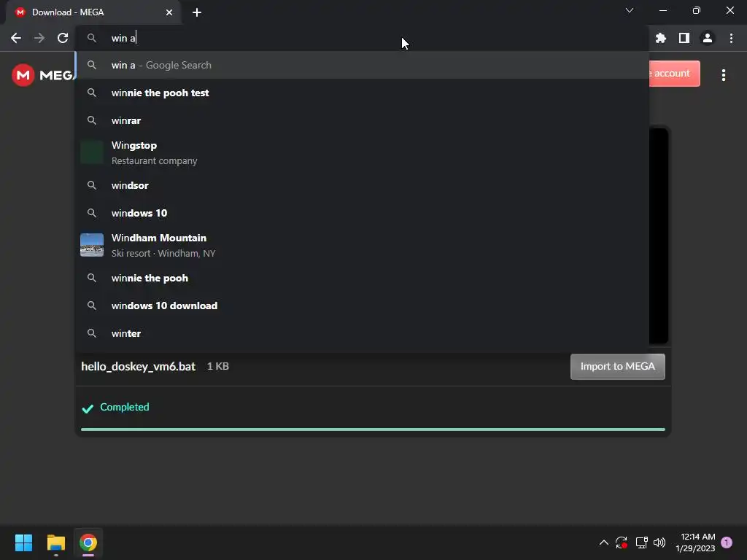Click the browser back arrow
Viewport: 747px width, 560px height.
point(16,38)
